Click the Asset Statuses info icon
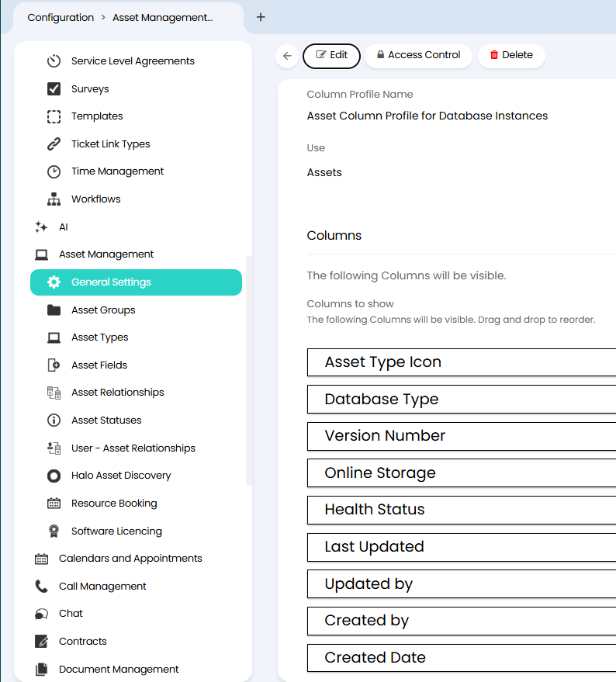 [x=54, y=421]
